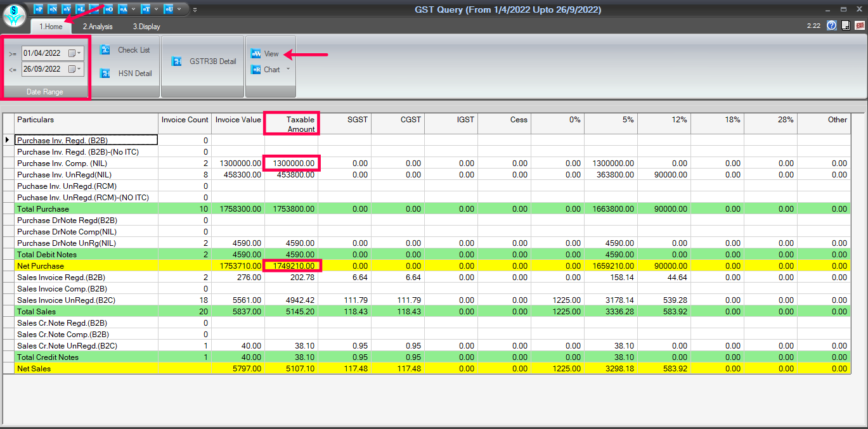Click the Invoice Count column header
The width and height of the screenshot is (868, 429).
[x=185, y=124]
